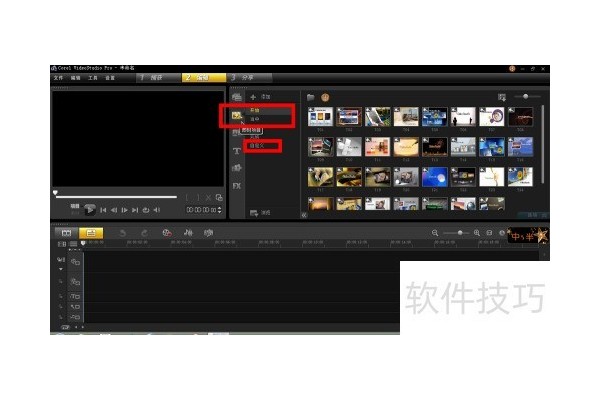Open the Sound Mixer icon

[x=188, y=233]
